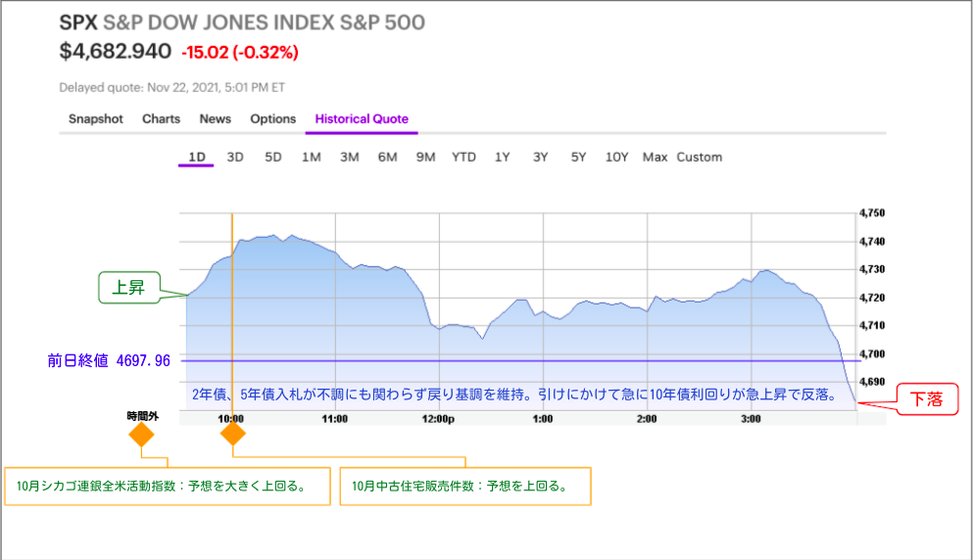Open the News tab
The image size is (973, 560).
[x=216, y=119]
